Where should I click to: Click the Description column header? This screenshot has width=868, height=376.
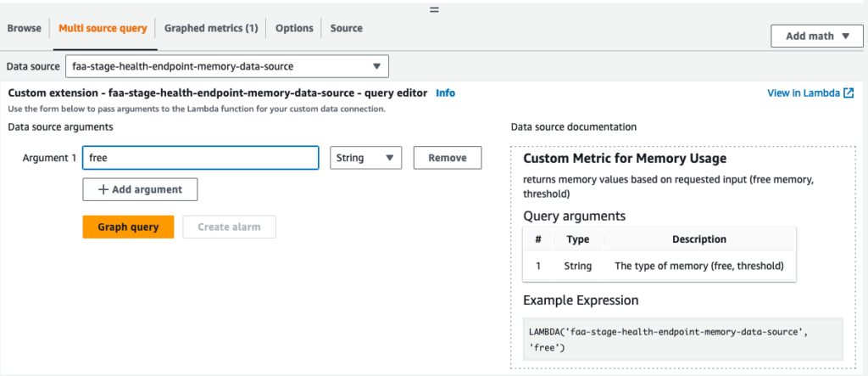coord(699,239)
